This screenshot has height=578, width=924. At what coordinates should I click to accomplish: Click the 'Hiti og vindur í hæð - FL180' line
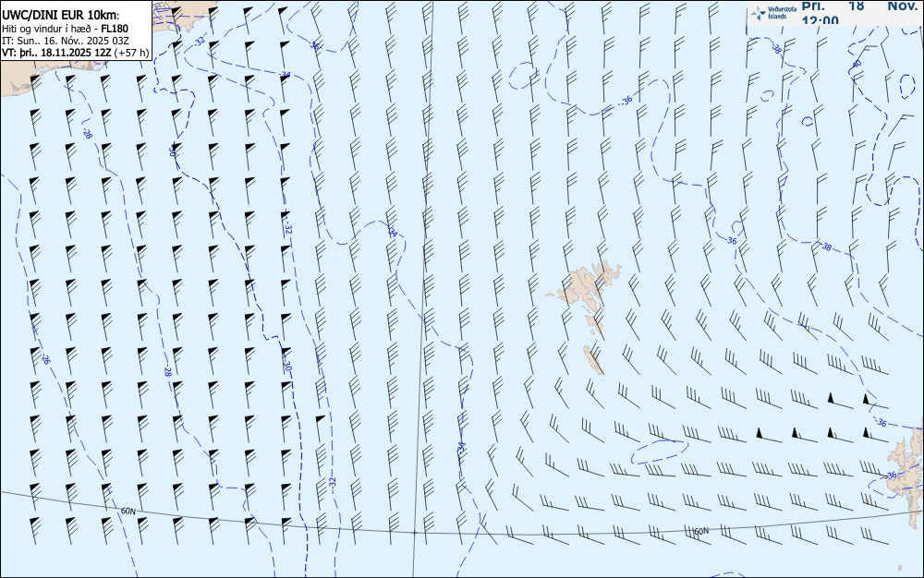pos(65,29)
